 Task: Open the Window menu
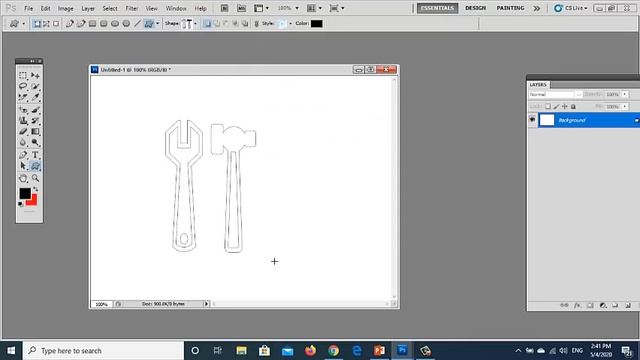pos(176,8)
